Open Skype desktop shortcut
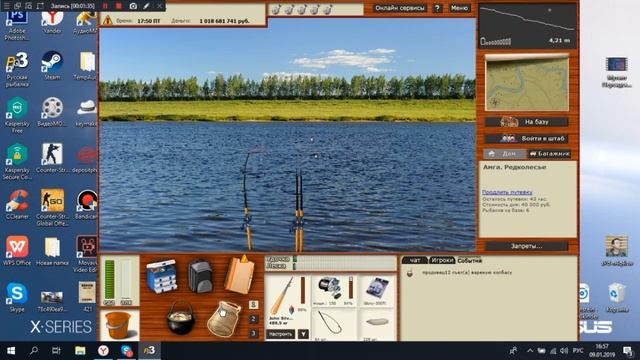 (17, 298)
